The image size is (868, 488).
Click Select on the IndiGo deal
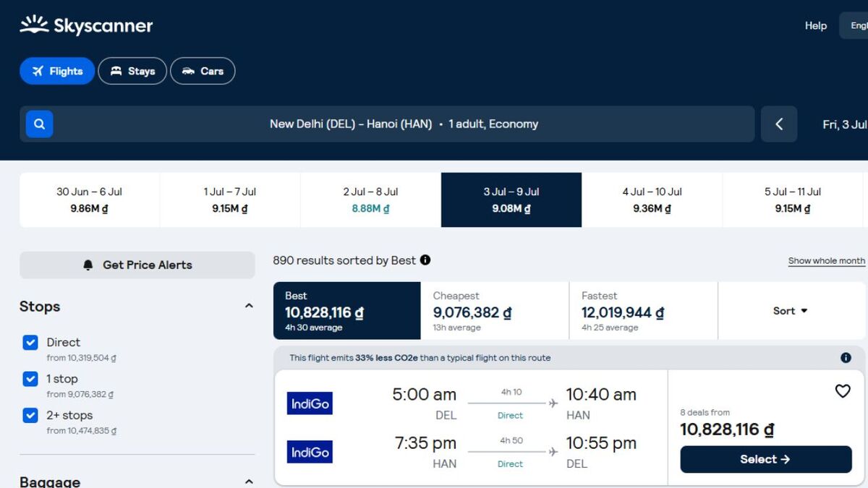tap(766, 460)
